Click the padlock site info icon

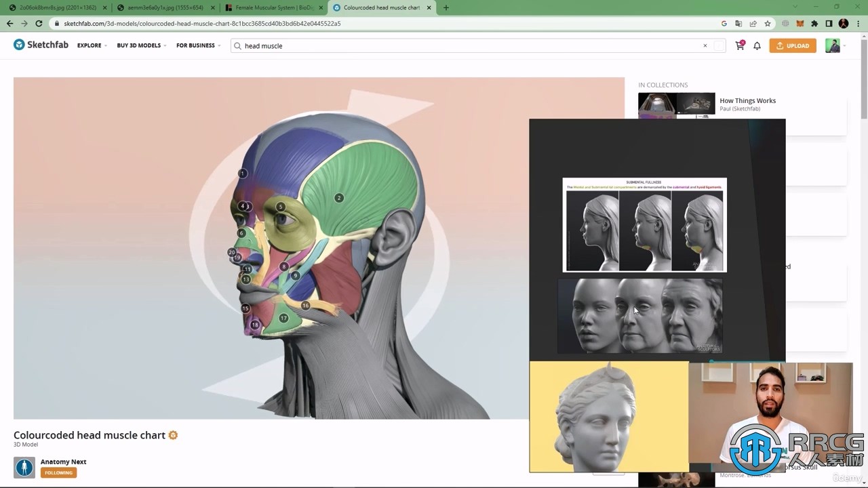(x=57, y=23)
